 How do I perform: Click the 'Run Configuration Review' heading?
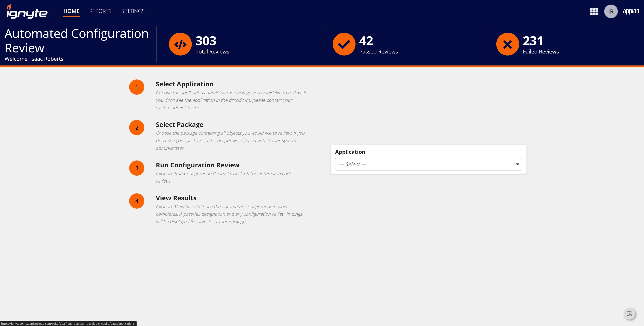(x=198, y=165)
